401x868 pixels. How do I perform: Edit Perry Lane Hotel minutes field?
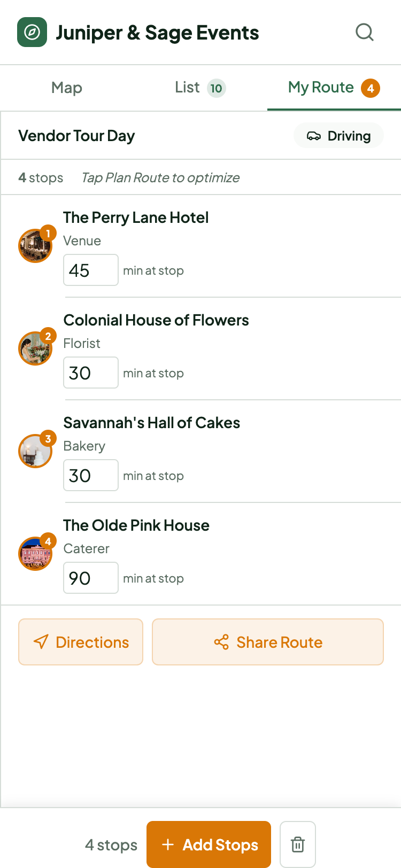90,270
